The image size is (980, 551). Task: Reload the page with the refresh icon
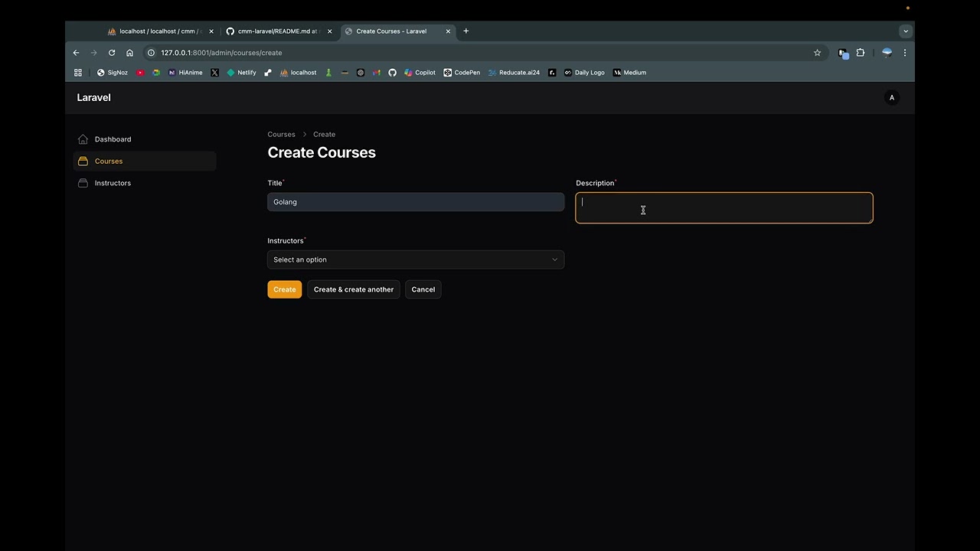click(112, 53)
